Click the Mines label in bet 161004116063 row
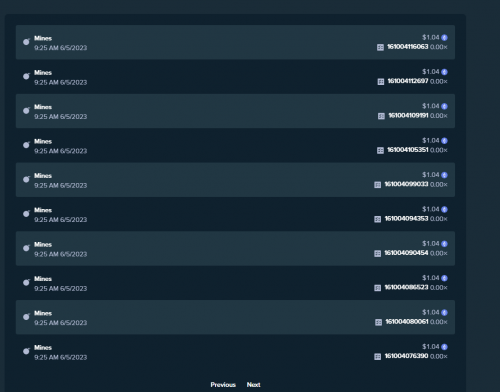 [x=43, y=38]
